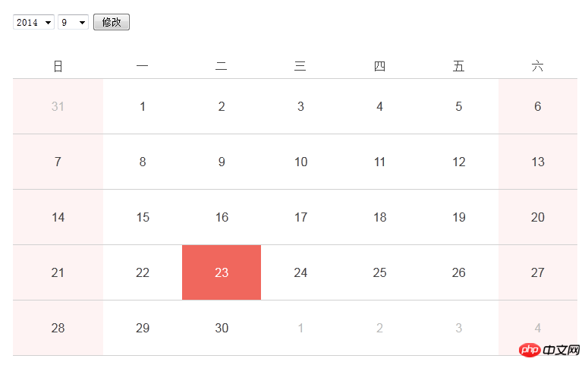
Task: Choose date 27 on Saturday column
Action: coord(538,272)
